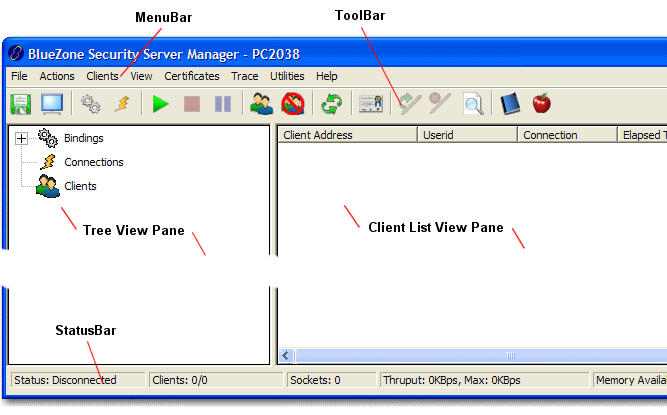Sort by Connection column header

point(567,135)
